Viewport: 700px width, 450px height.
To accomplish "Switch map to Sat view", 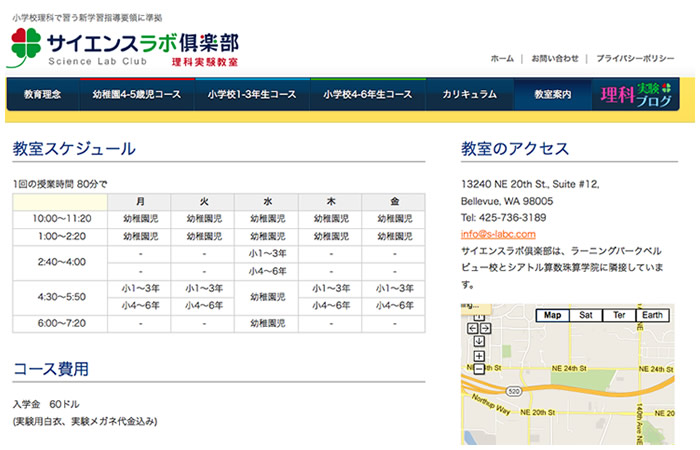I will point(586,315).
